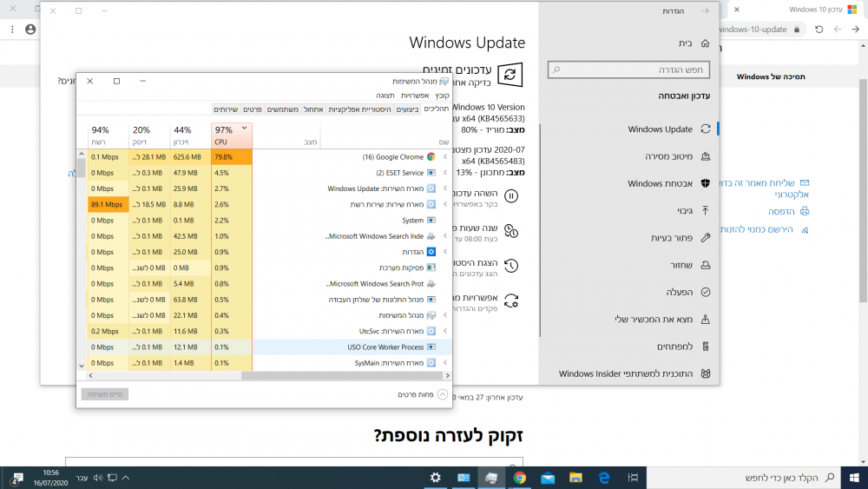Open the notification center icon
Image resolution: width=868 pixels, height=489 pixels.
point(16,478)
